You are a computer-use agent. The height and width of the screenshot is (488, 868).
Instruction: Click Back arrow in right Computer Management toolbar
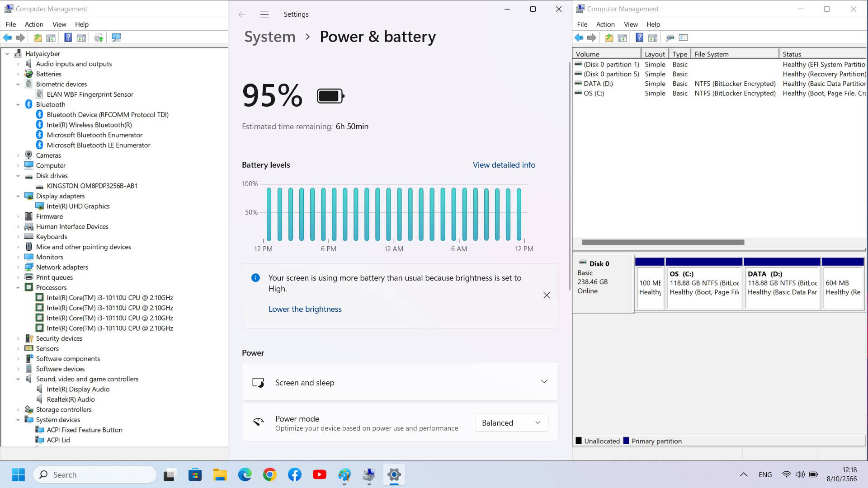click(579, 38)
